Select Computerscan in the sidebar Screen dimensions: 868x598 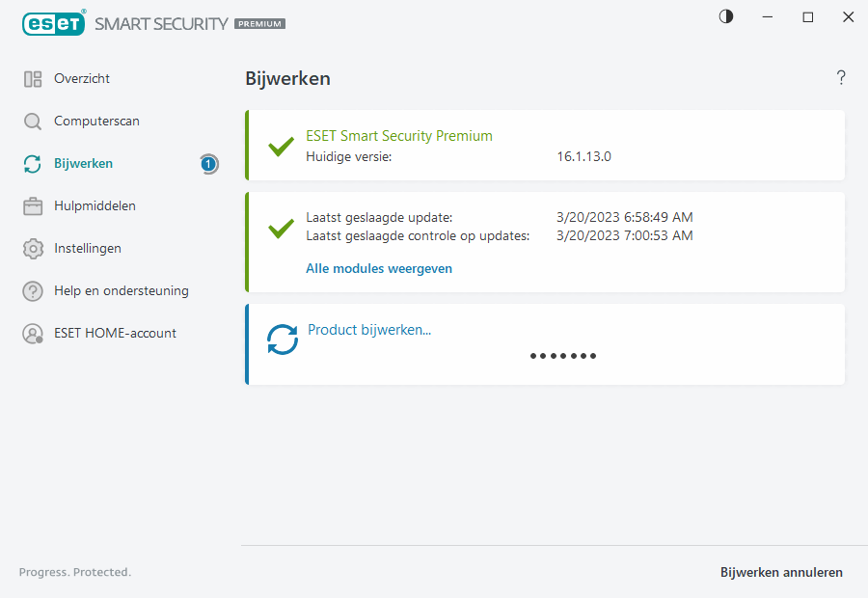(96, 122)
